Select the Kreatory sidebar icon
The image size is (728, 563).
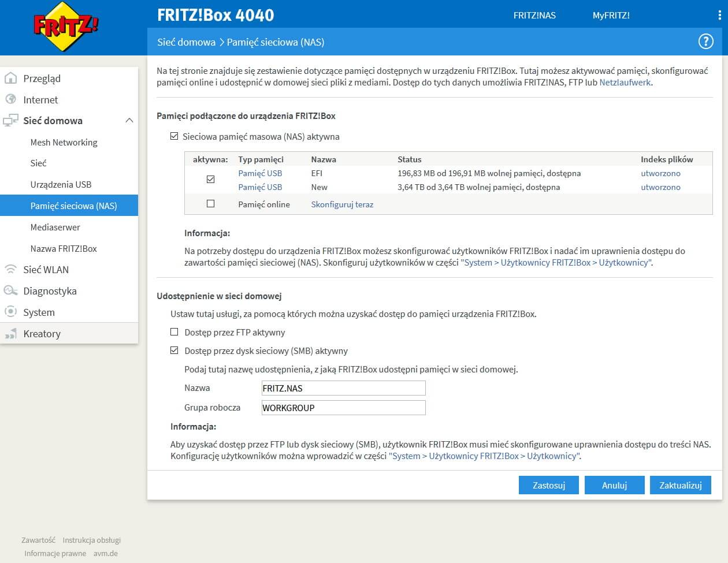coord(10,333)
